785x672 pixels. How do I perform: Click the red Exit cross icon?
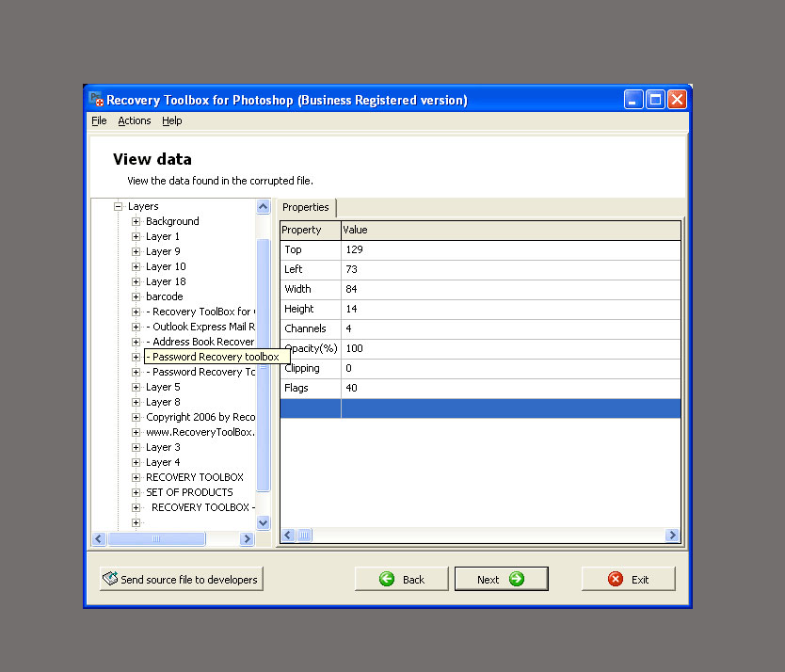pos(616,579)
